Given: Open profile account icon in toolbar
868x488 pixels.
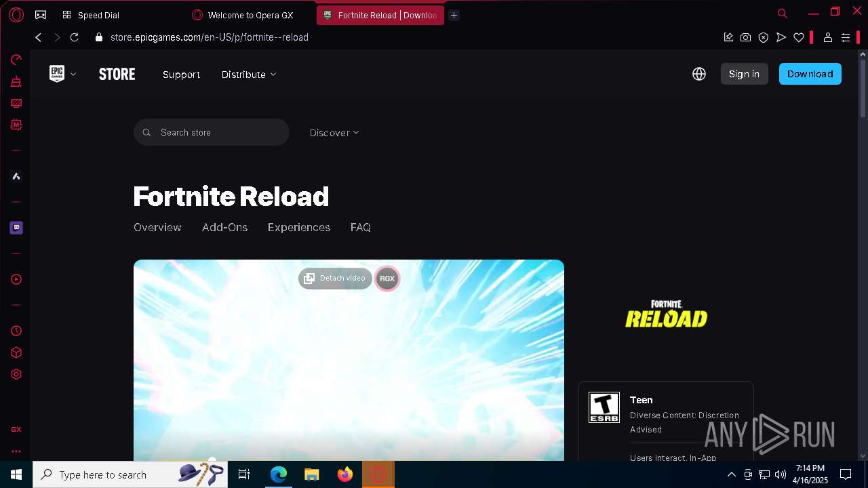Looking at the screenshot, I should (828, 37).
